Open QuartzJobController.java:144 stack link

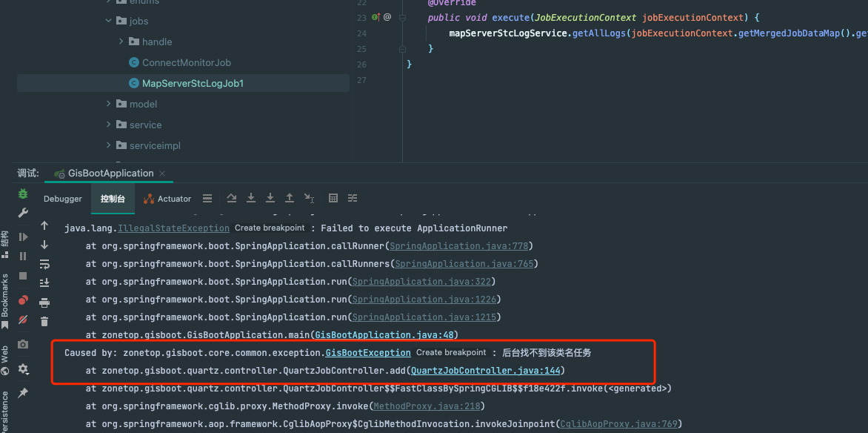(x=487, y=371)
